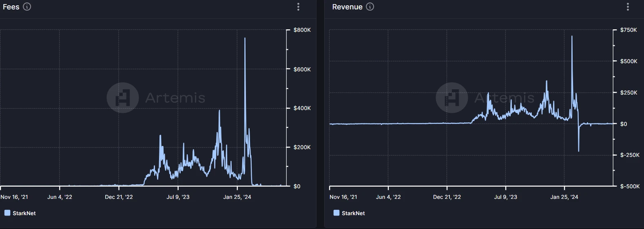Click the Artemis logo icon in Revenue chart
The height and width of the screenshot is (229, 644).
pyautogui.click(x=451, y=98)
